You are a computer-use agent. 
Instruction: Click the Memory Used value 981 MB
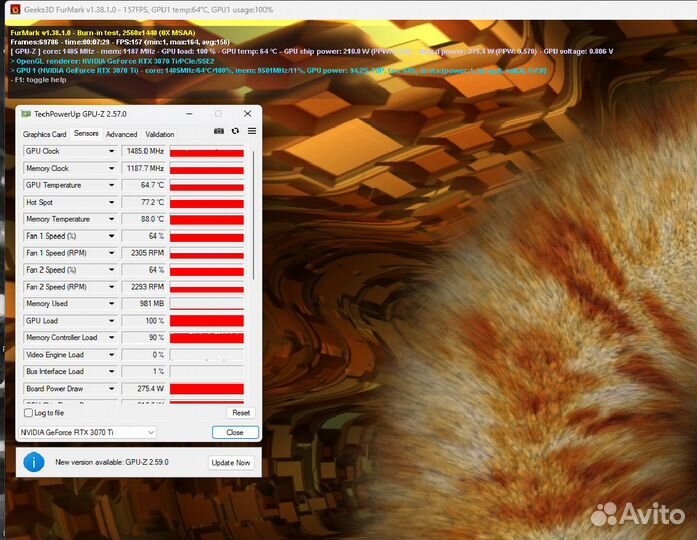tap(144, 304)
